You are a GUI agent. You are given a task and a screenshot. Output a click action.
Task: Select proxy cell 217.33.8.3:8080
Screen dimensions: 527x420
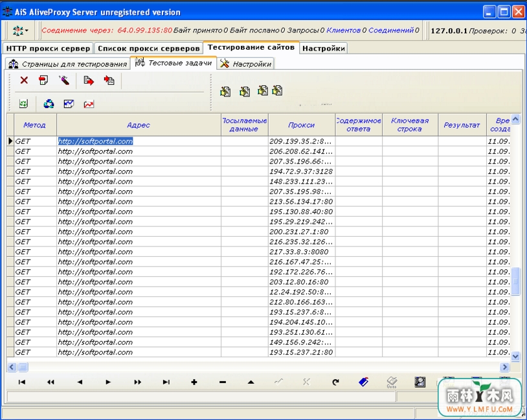(302, 252)
